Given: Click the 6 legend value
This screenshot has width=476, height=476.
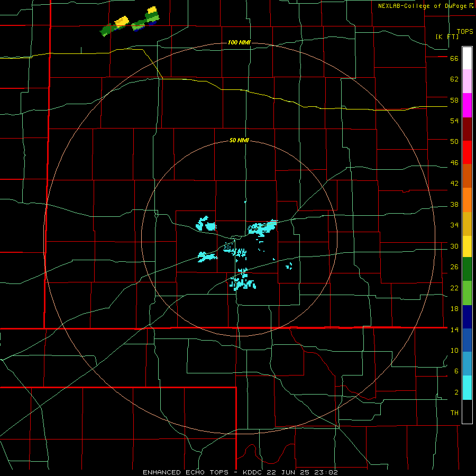Looking at the screenshot, I should tap(456, 371).
